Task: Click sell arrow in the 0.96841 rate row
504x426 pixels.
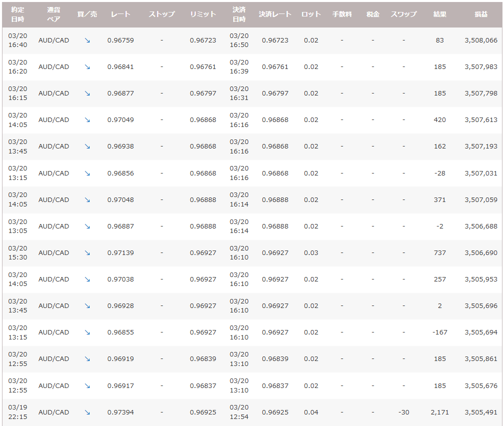Action: (87, 67)
